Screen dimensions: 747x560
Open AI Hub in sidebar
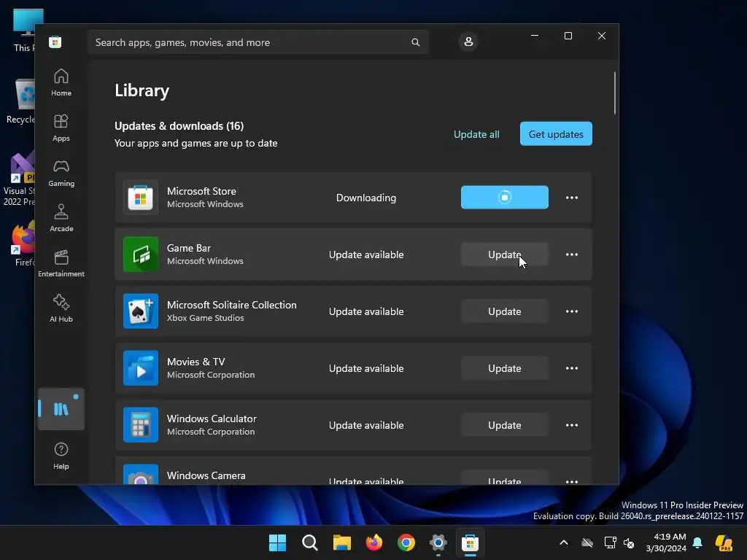coord(61,309)
